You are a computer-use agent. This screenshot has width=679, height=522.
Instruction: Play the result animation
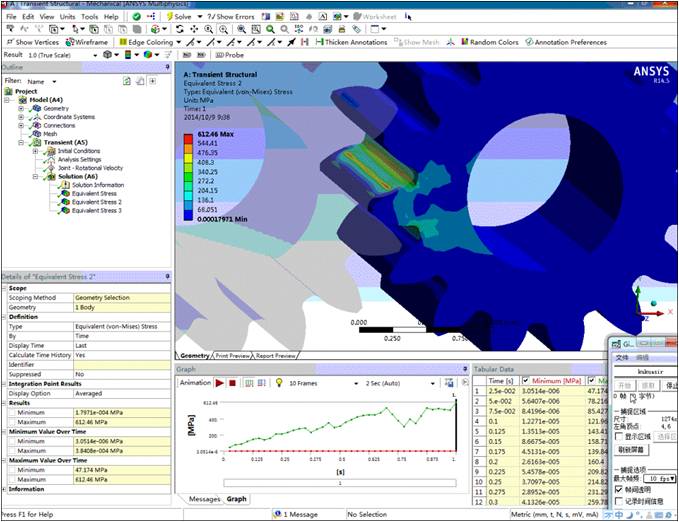(x=219, y=382)
